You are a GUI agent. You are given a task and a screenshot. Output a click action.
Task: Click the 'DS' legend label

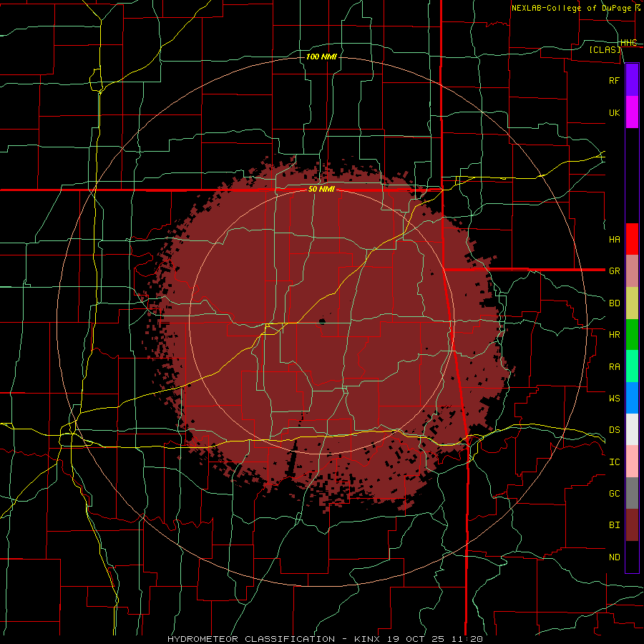[615, 430]
